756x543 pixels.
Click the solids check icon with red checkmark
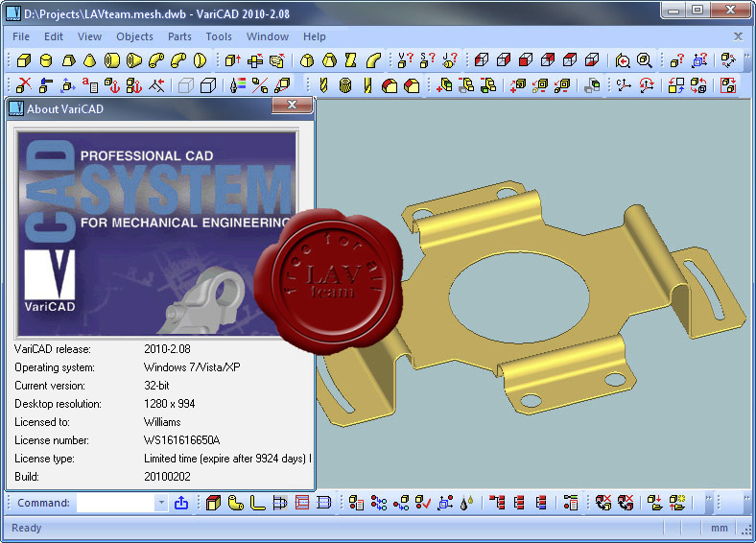point(423,503)
